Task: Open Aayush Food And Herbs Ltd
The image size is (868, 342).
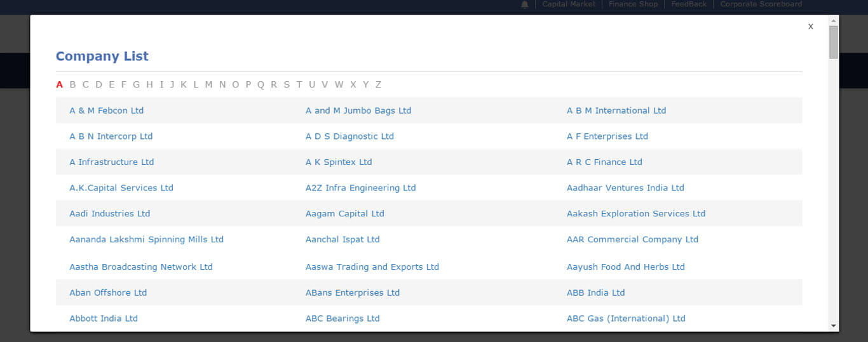Action: coord(626,267)
